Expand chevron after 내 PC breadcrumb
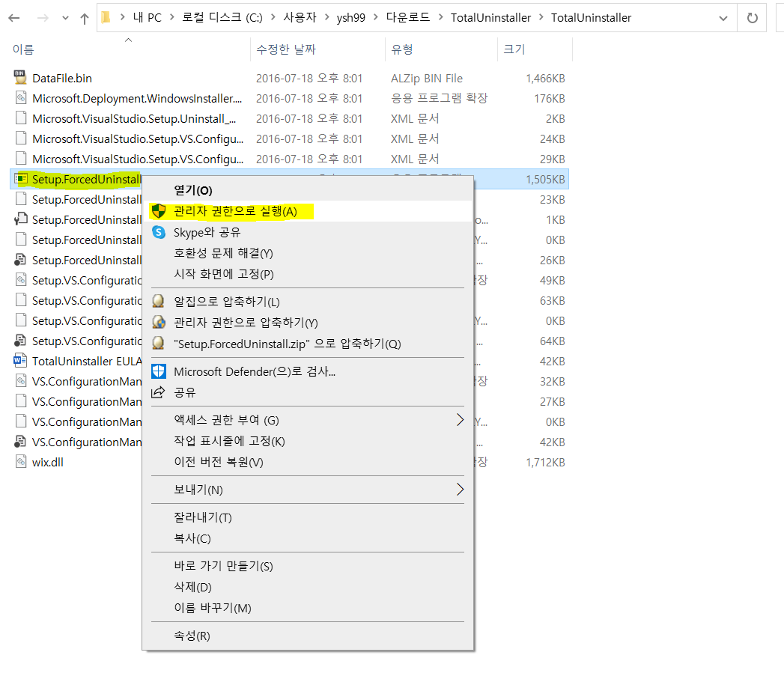This screenshot has width=784, height=679. pos(172,17)
